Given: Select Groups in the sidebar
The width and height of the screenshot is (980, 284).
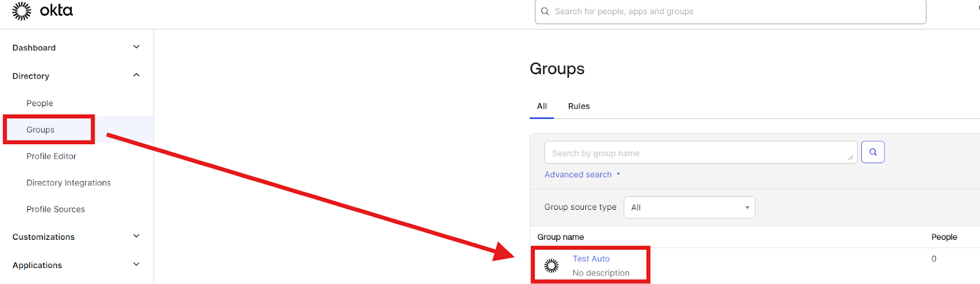Looking at the screenshot, I should tap(40, 129).
